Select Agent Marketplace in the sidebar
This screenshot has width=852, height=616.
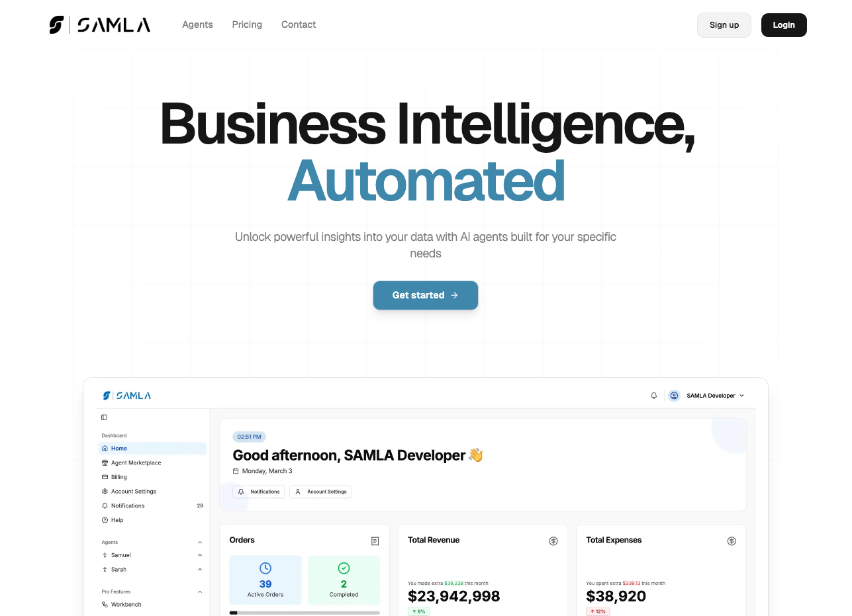click(x=136, y=463)
